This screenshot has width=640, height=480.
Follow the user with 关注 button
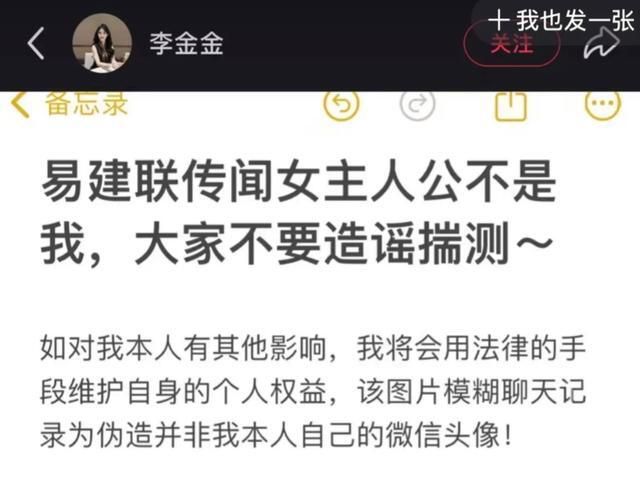click(x=511, y=44)
